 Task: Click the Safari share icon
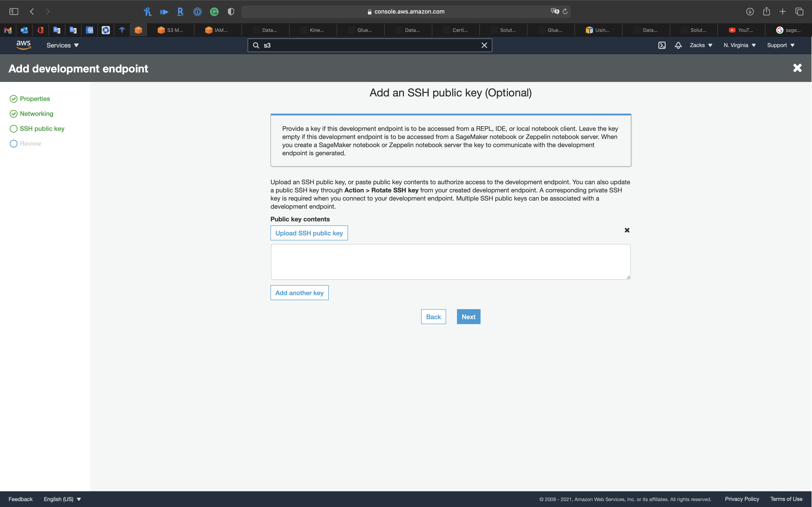[x=766, y=11]
